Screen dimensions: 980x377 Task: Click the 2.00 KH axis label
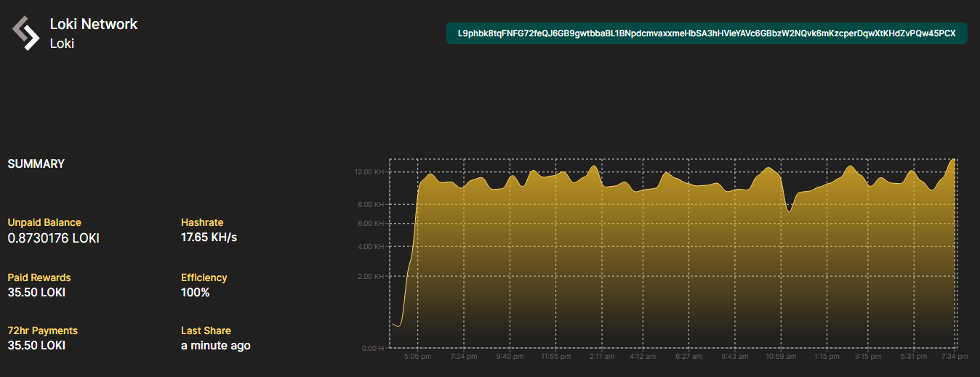tap(371, 277)
